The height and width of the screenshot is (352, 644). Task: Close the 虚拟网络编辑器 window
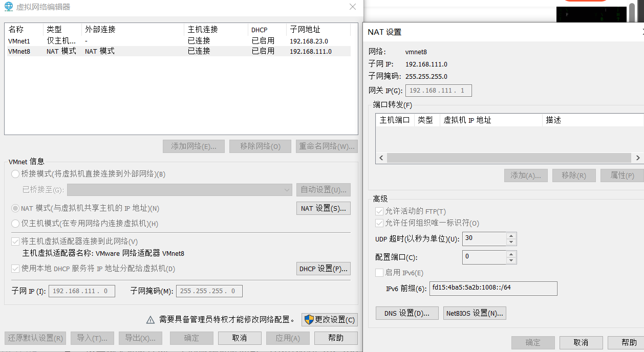tap(353, 7)
